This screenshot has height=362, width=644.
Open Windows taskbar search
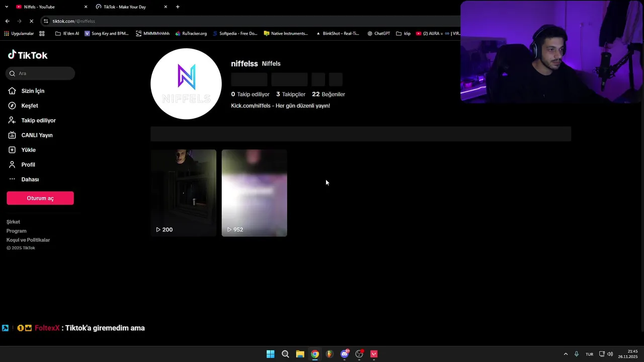285,354
